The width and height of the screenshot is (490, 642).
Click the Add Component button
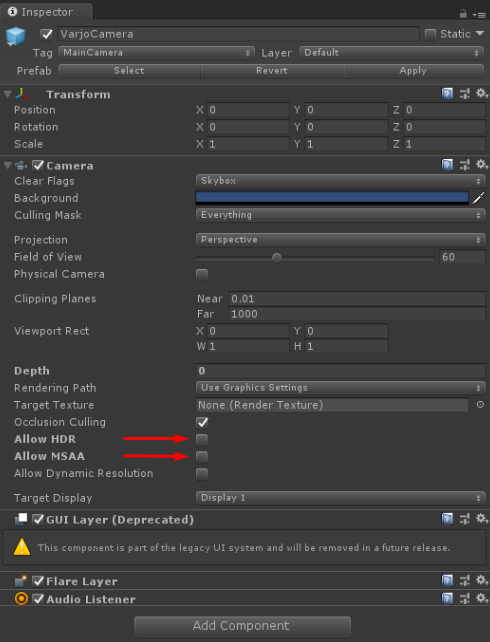(x=242, y=626)
